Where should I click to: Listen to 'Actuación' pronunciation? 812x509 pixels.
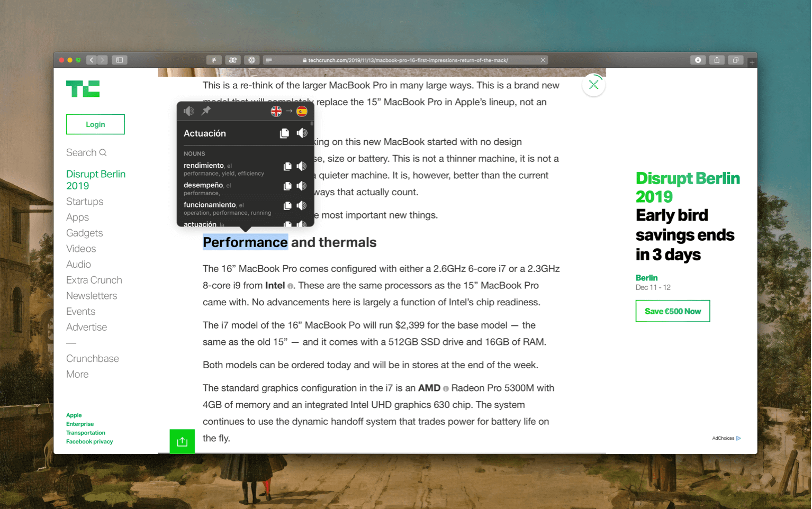click(x=302, y=133)
